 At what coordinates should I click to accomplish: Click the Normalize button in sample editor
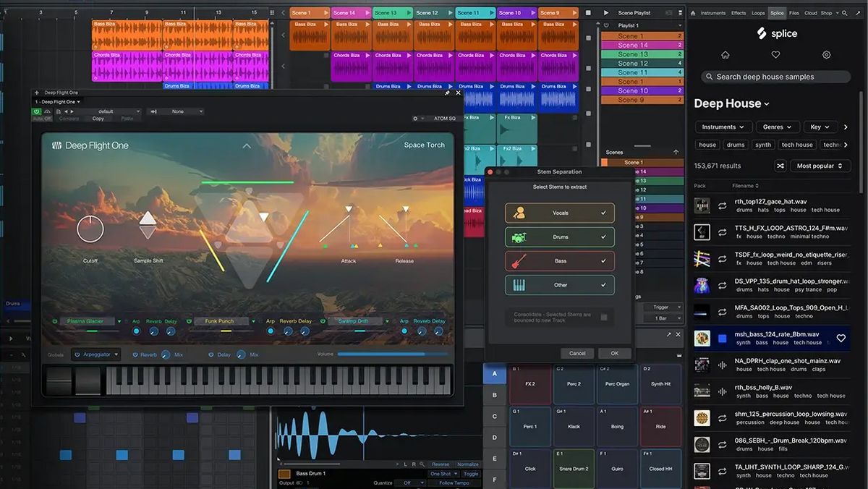(468, 464)
